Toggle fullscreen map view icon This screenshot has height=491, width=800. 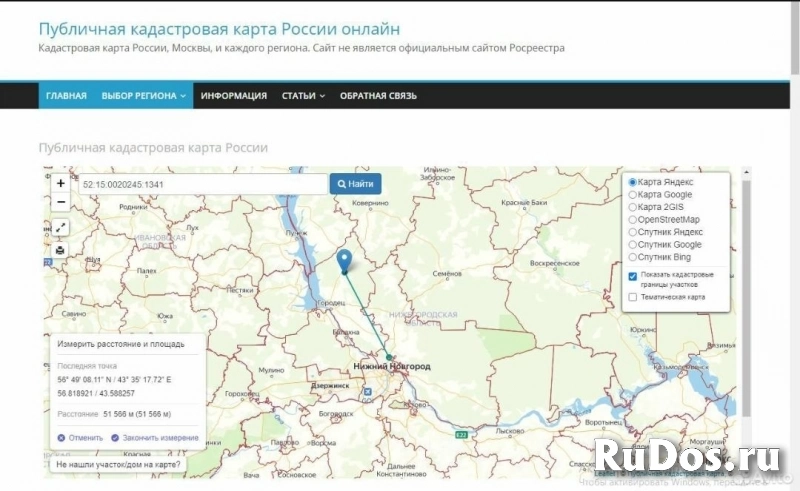pos(60,228)
